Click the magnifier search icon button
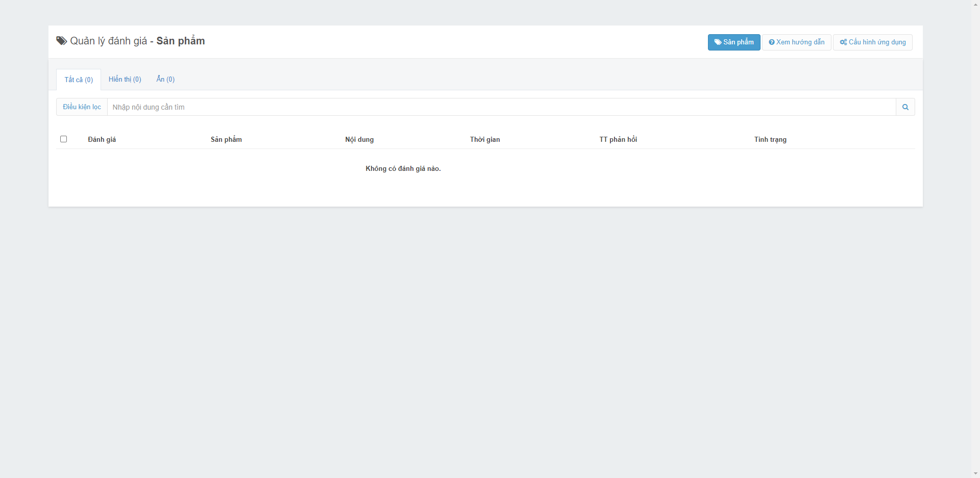 click(905, 107)
